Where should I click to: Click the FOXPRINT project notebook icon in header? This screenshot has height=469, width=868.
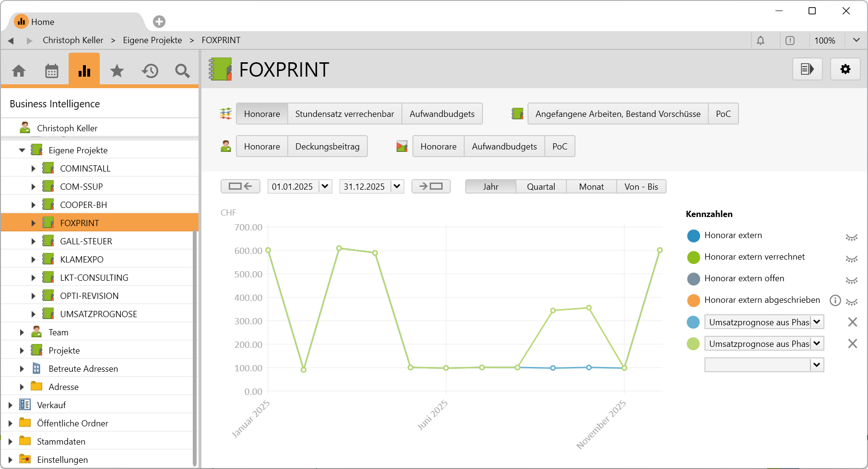[x=221, y=69]
